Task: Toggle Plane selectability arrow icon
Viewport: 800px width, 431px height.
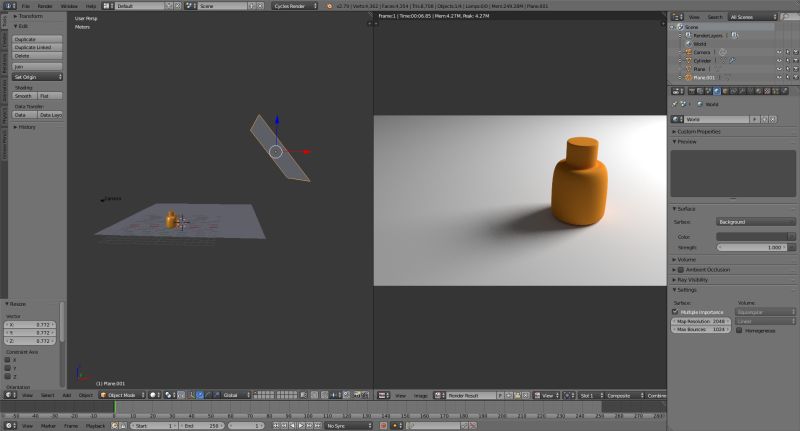Action: click(787, 69)
